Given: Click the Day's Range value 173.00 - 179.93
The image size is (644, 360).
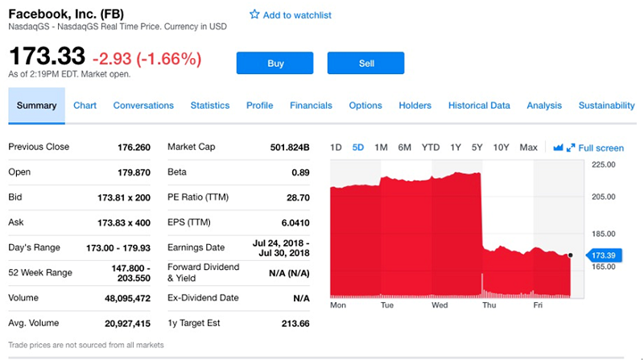Looking at the screenshot, I should coord(118,248).
